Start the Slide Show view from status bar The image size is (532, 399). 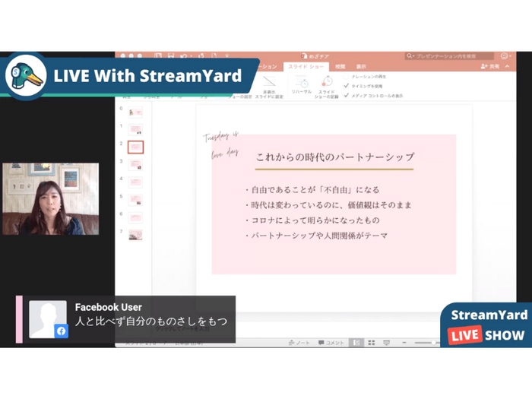(x=387, y=343)
